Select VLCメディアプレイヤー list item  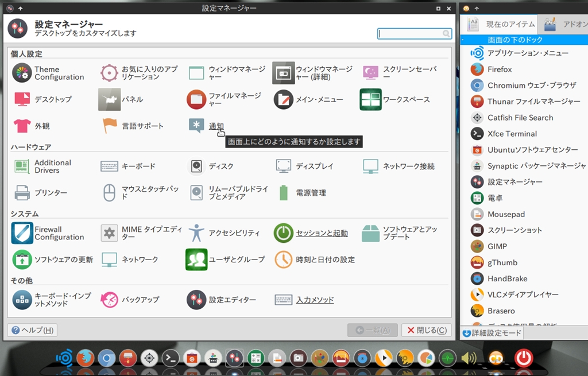click(524, 294)
